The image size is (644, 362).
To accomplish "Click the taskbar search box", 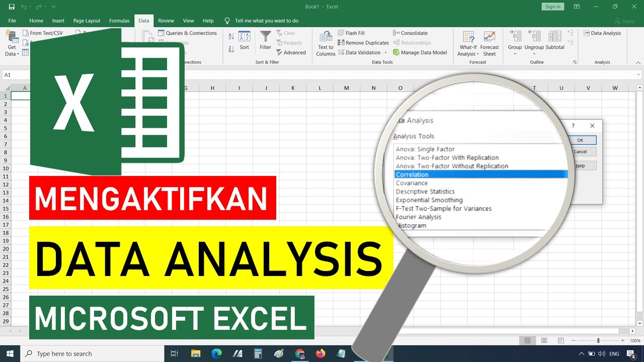I will tap(93, 353).
